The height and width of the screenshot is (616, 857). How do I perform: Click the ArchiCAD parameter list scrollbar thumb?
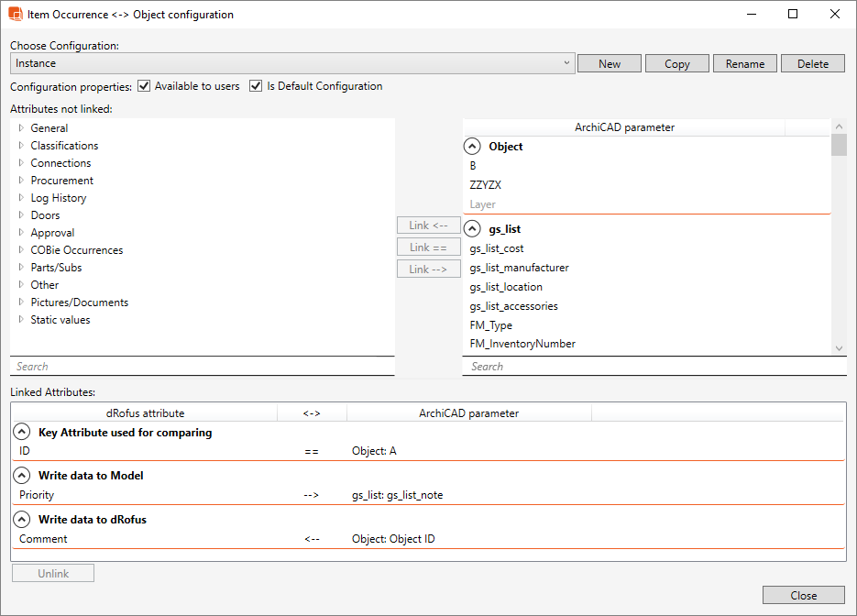coord(839,146)
